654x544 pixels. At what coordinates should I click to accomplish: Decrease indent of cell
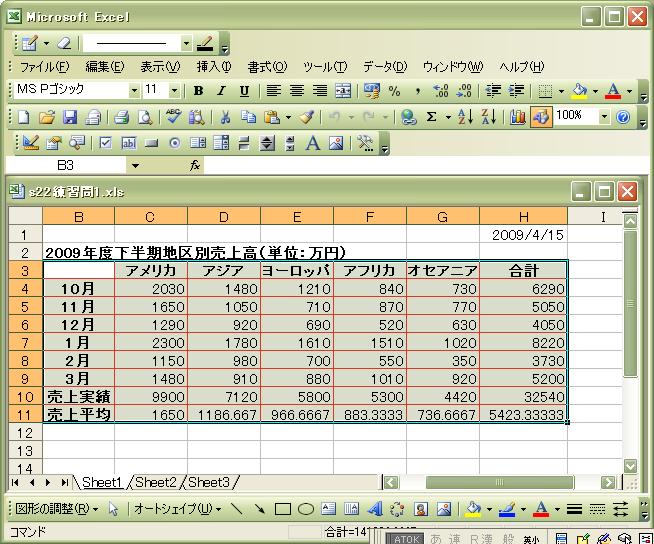pyautogui.click(x=493, y=91)
